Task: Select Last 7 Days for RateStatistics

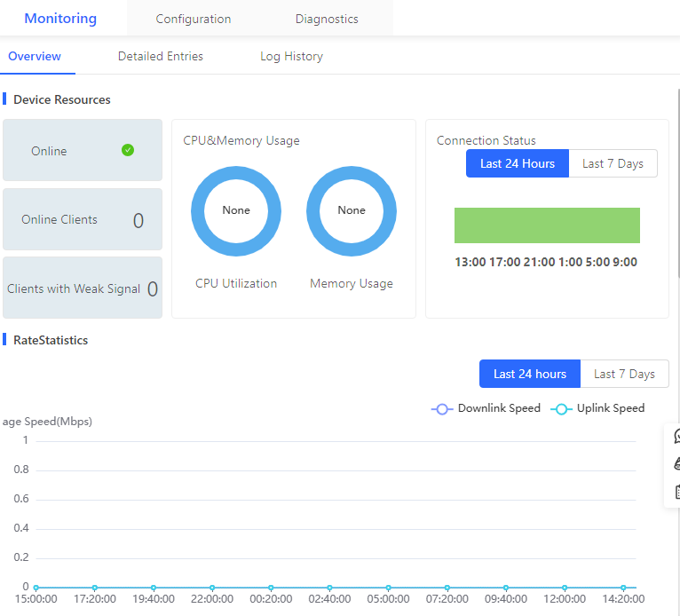Action: click(x=624, y=374)
